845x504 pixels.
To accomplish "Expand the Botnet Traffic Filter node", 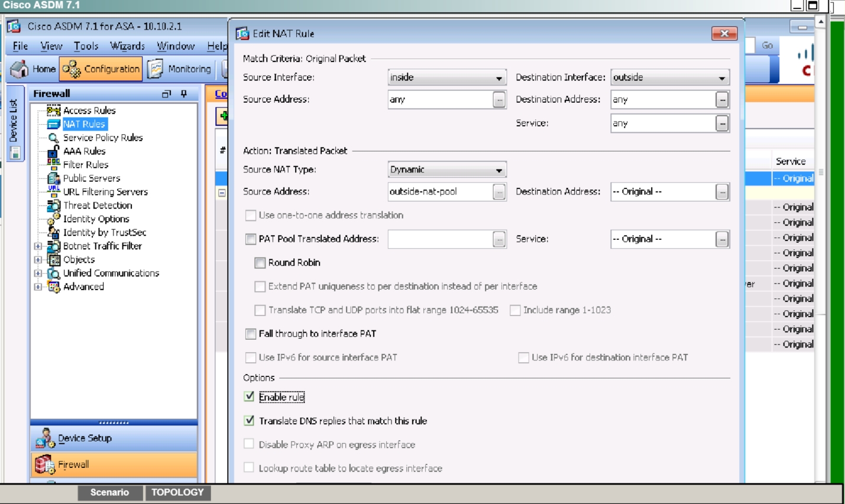I will (38, 246).
